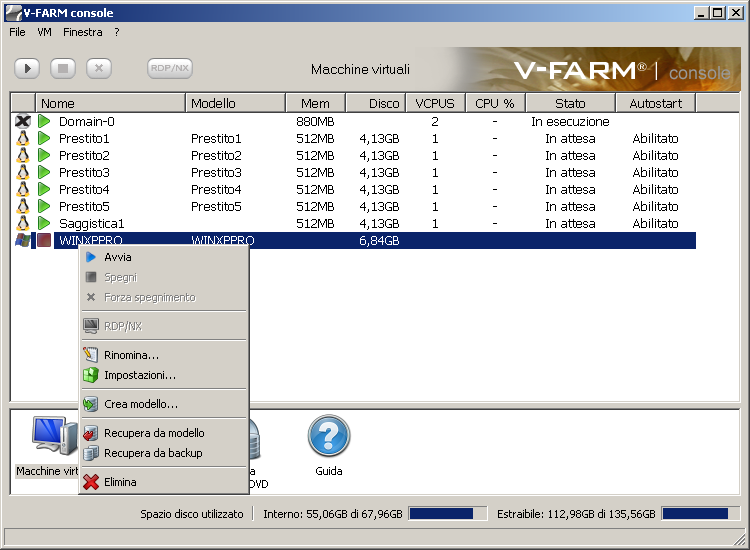750x550 pixels.
Task: Click the window resize grip
Action: 740,539
